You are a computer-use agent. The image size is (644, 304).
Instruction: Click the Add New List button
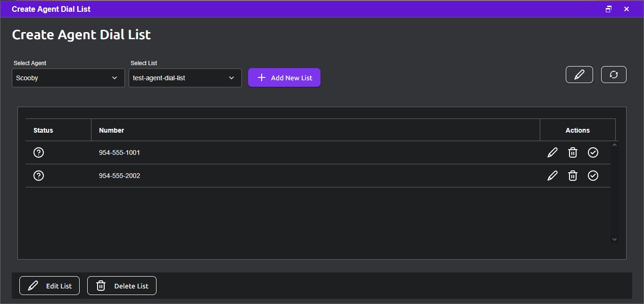pos(284,78)
